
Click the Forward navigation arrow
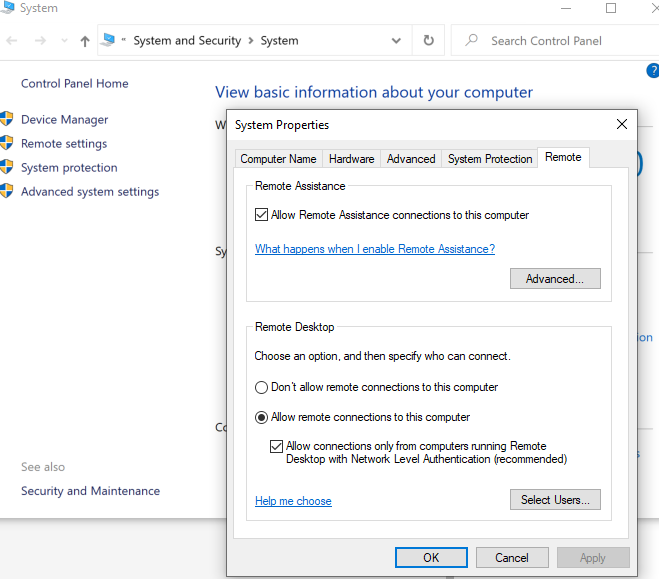(x=40, y=41)
